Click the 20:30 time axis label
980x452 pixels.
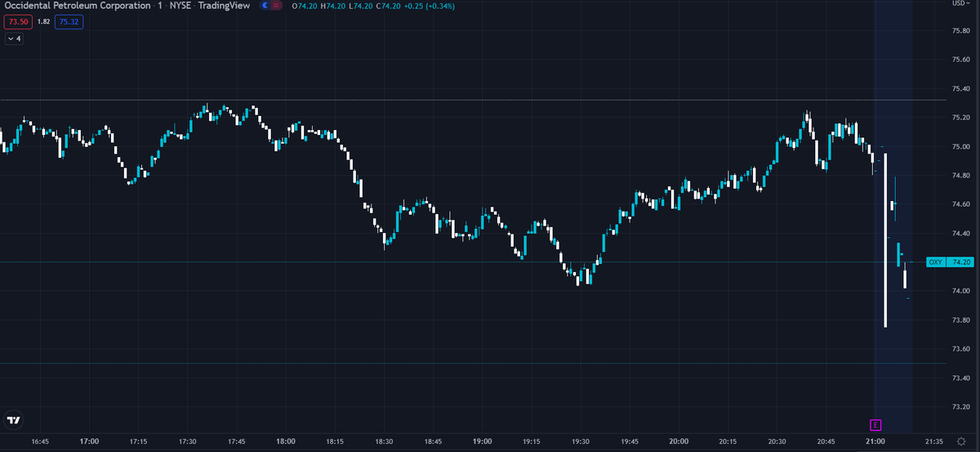pos(777,441)
